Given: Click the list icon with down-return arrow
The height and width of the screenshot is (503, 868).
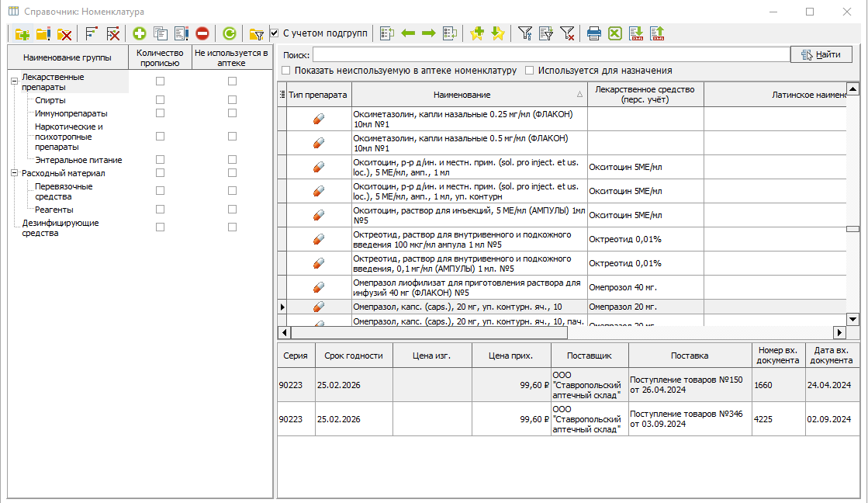Looking at the screenshot, I should [x=449, y=34].
